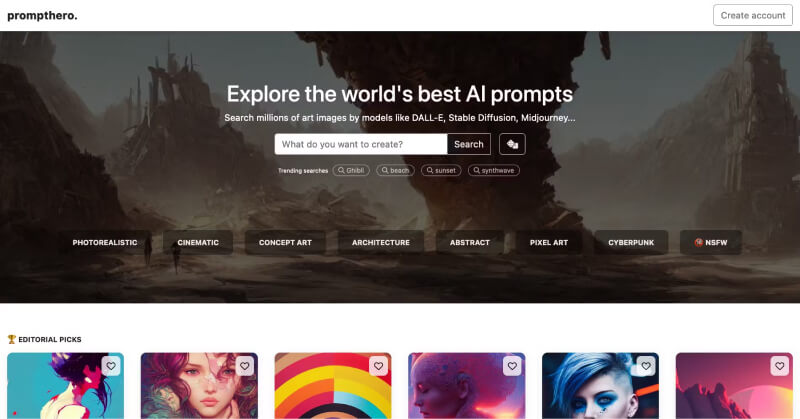Like the blue-haired woman image
The width and height of the screenshot is (800, 419).
pyautogui.click(x=645, y=366)
